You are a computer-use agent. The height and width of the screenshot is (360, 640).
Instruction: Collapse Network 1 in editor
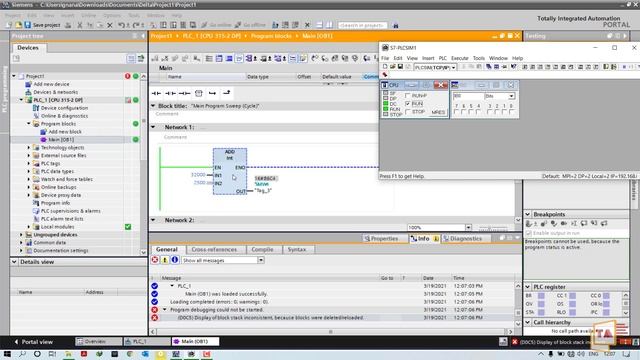pyautogui.click(x=153, y=127)
